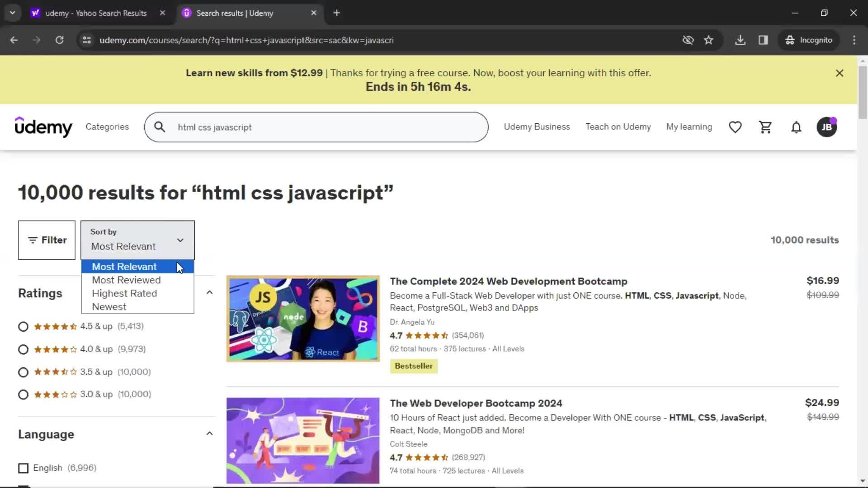Image resolution: width=868 pixels, height=488 pixels.
Task: Go back with browser back arrow
Action: (x=14, y=40)
